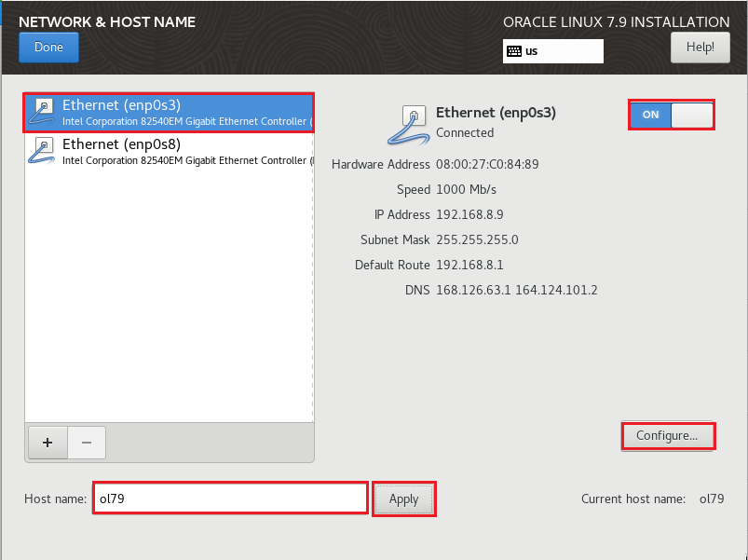Click the NETWORK & HOST NAME title
This screenshot has height=560, width=748.
point(107,22)
